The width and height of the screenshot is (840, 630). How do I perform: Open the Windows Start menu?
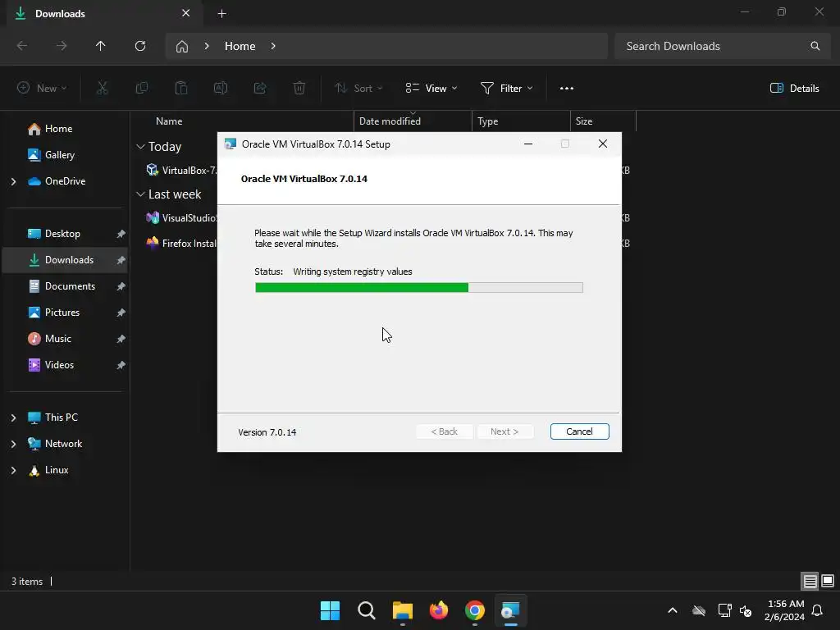[x=330, y=610]
